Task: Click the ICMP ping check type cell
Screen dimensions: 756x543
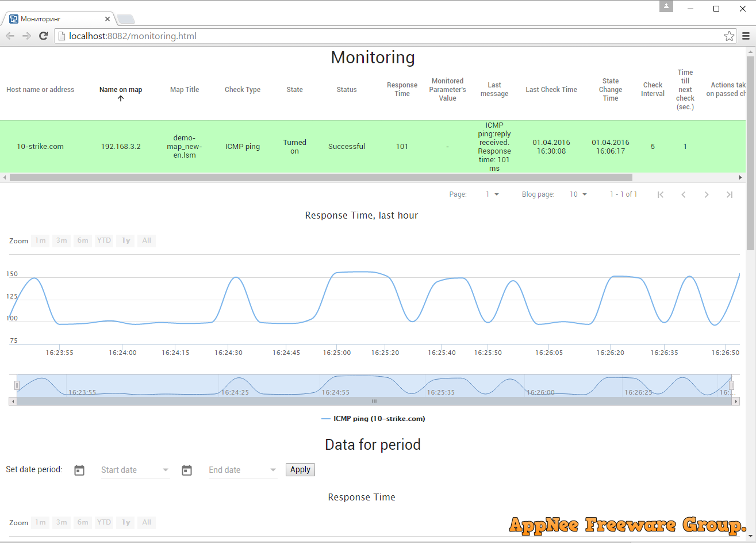Action: tap(243, 147)
